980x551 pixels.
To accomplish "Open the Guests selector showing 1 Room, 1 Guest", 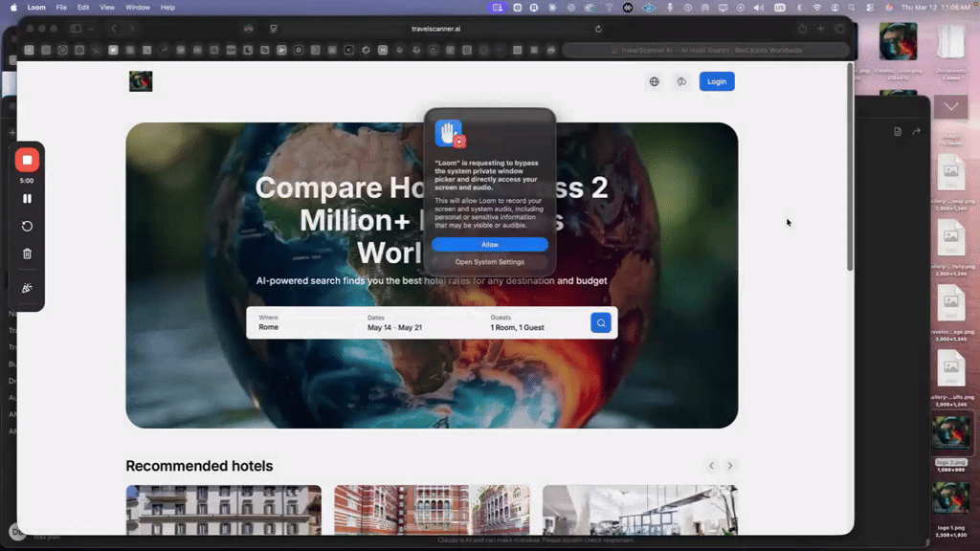I will [x=517, y=322].
